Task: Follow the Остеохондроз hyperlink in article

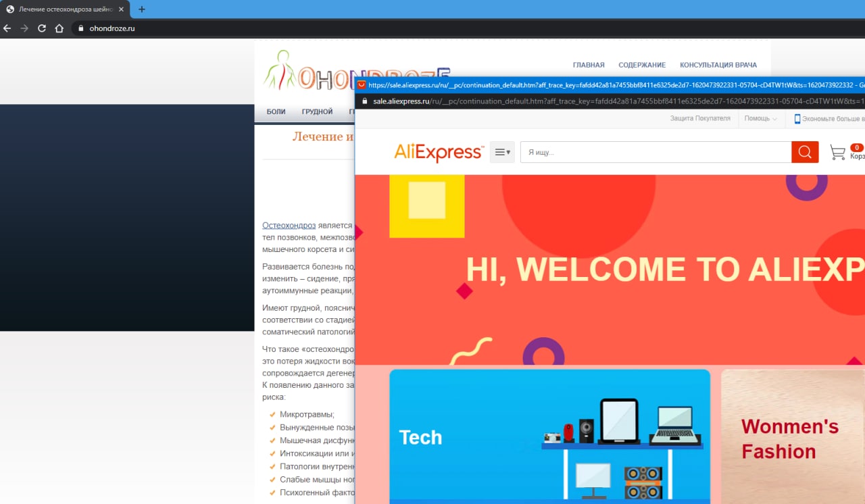Action: coord(289,225)
